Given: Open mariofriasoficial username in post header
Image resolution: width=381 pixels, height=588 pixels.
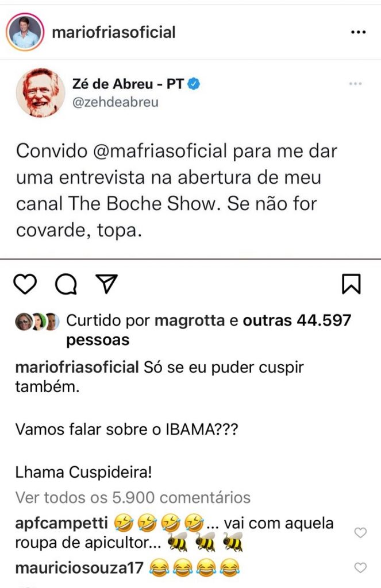Looking at the screenshot, I should tap(113, 32).
